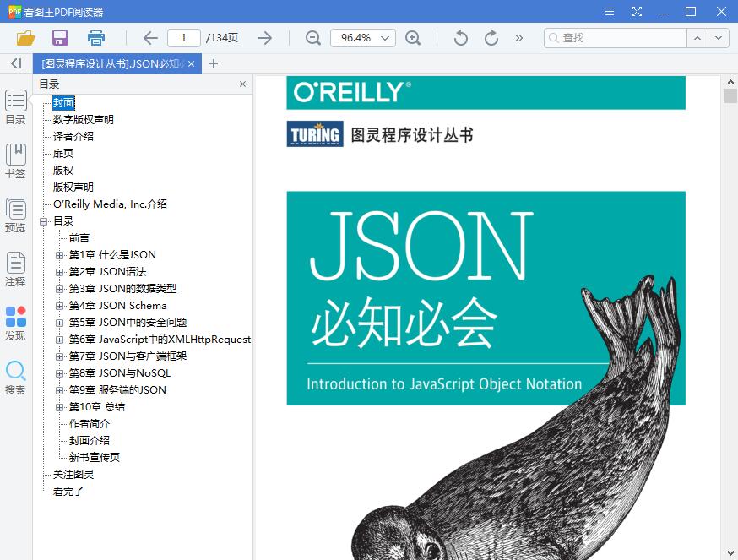Print the document with the printer icon
This screenshot has height=560, width=738.
(x=96, y=38)
